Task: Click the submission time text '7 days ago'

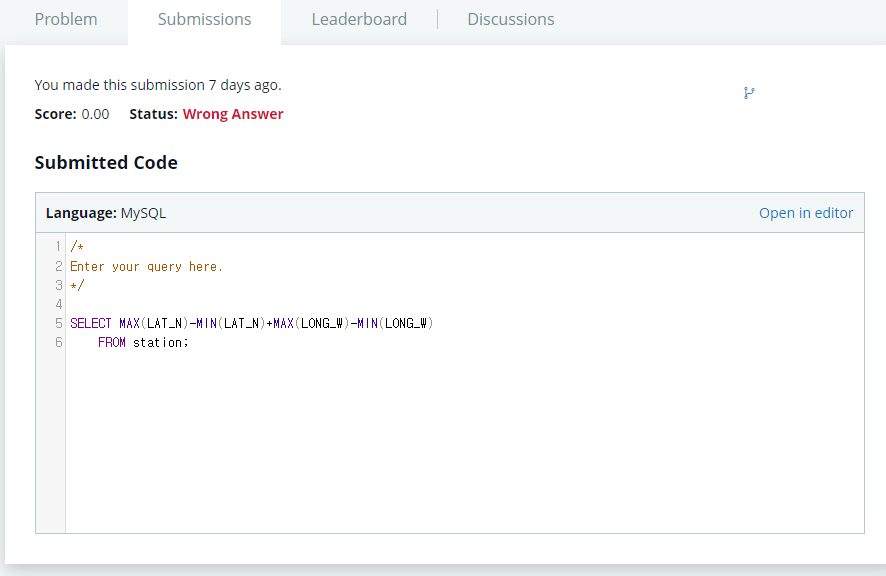Action: click(x=245, y=85)
